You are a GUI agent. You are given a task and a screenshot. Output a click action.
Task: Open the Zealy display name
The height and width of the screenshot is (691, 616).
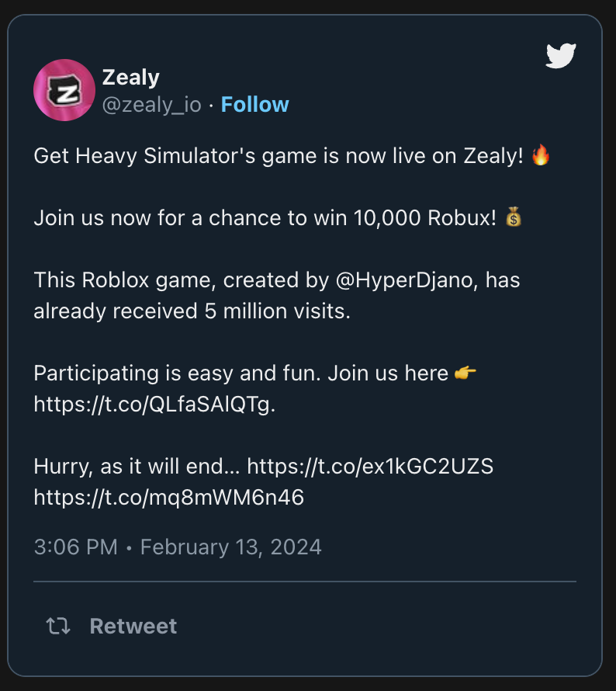tap(131, 78)
